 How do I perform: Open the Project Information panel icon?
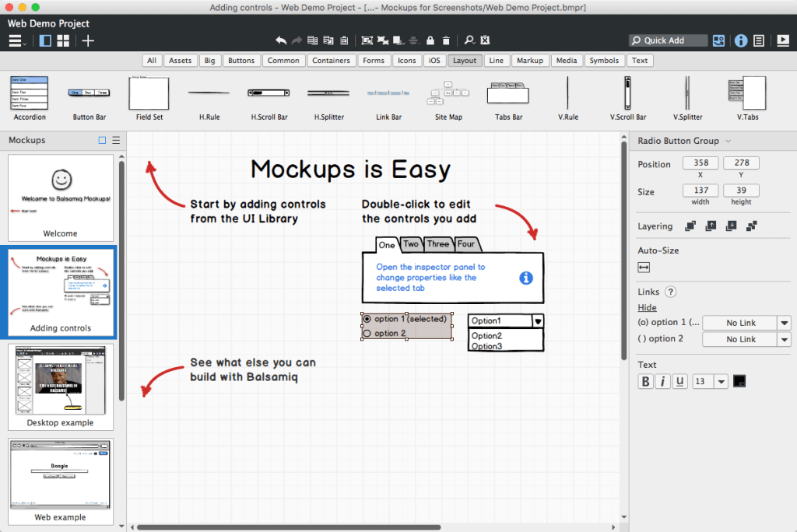pos(741,40)
